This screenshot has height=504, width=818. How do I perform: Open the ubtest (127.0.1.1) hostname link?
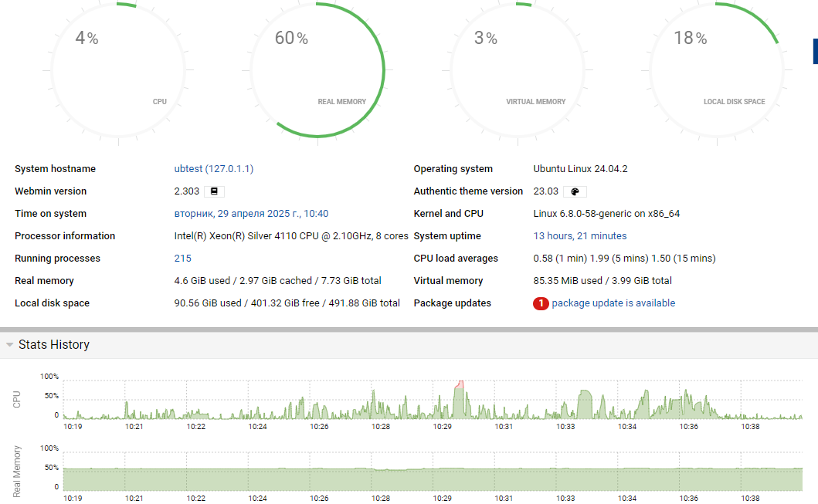[214, 169]
